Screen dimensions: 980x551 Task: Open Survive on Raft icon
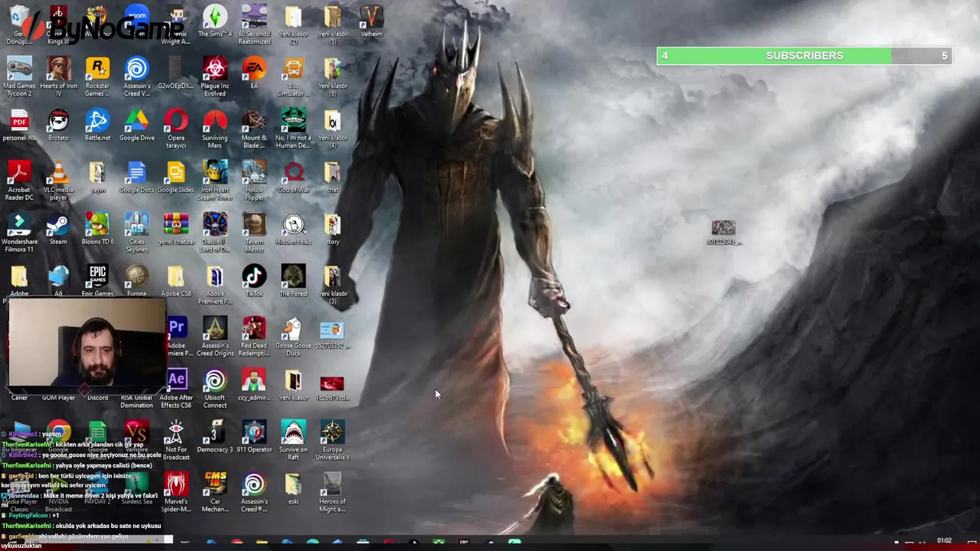[293, 440]
